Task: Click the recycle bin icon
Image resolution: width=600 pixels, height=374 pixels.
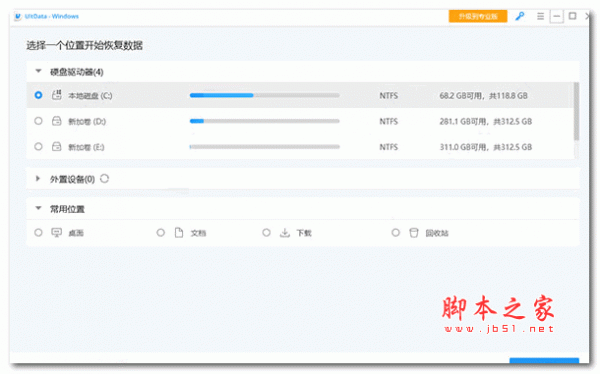Action: [x=414, y=232]
